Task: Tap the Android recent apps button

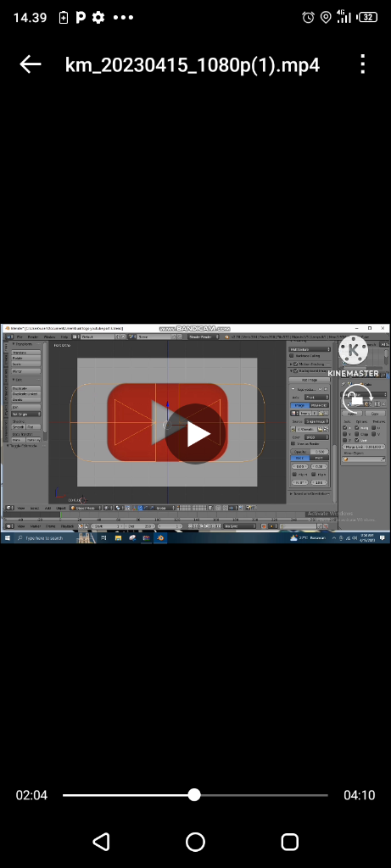Action: (x=290, y=842)
